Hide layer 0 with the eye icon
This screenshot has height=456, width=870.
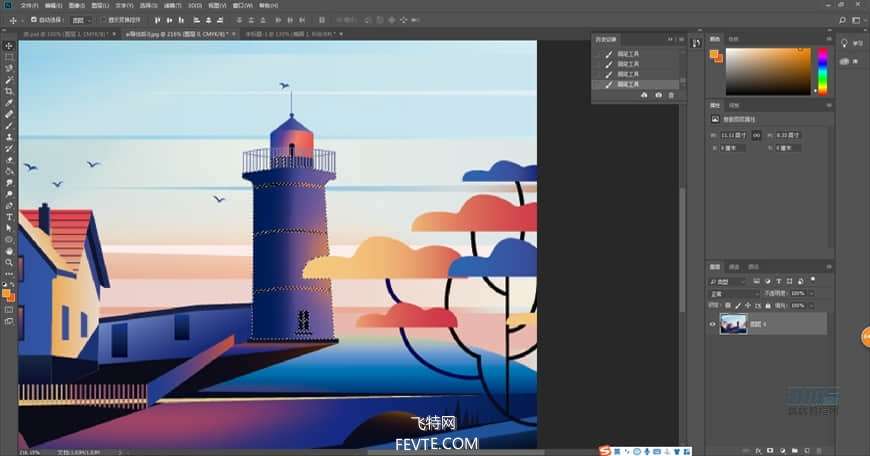(x=712, y=324)
